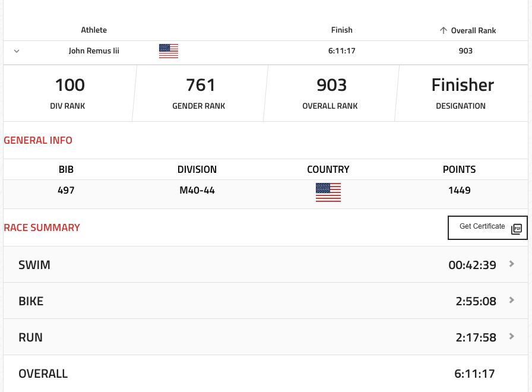
Task: Expand the RUN split details
Action: tap(512, 337)
